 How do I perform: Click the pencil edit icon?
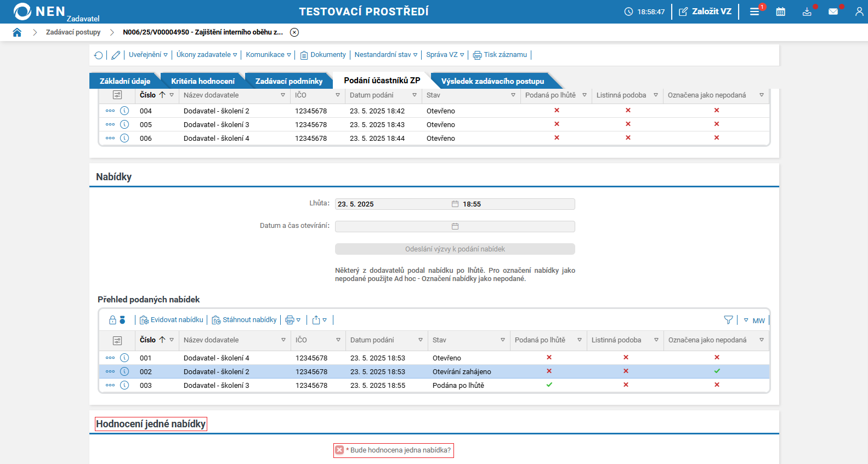pos(116,55)
